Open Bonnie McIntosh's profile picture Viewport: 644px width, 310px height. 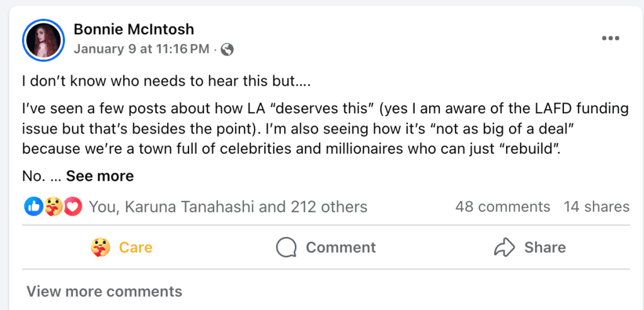pyautogui.click(x=43, y=40)
